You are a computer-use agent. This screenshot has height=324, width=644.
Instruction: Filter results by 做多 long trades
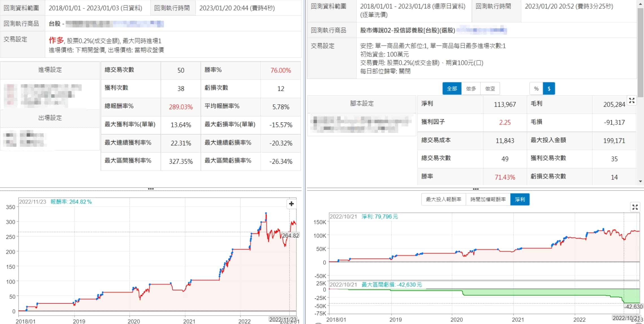pyautogui.click(x=471, y=89)
